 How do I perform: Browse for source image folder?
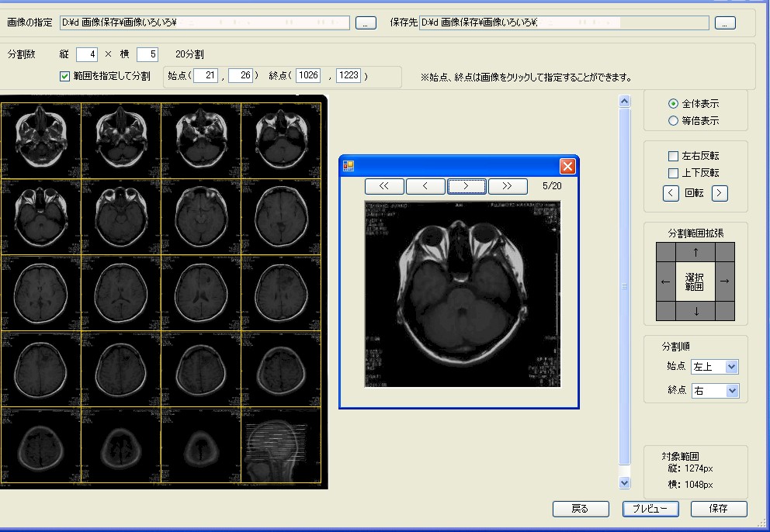pyautogui.click(x=366, y=23)
